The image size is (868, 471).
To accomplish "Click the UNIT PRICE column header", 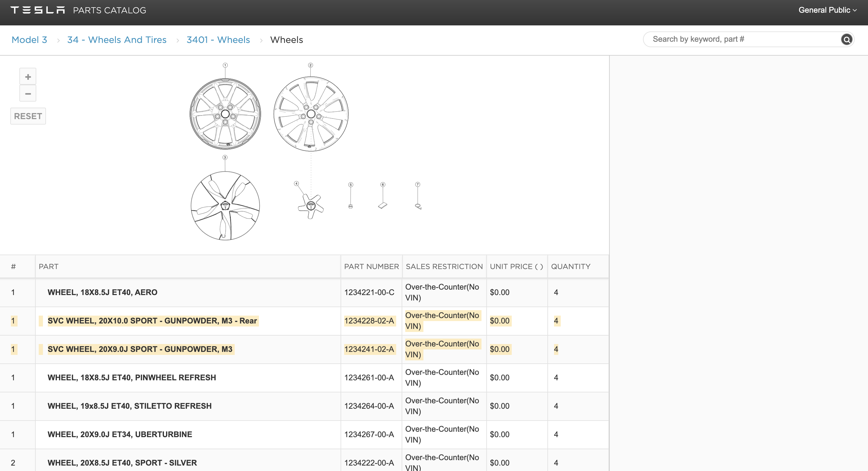I will coord(517,267).
